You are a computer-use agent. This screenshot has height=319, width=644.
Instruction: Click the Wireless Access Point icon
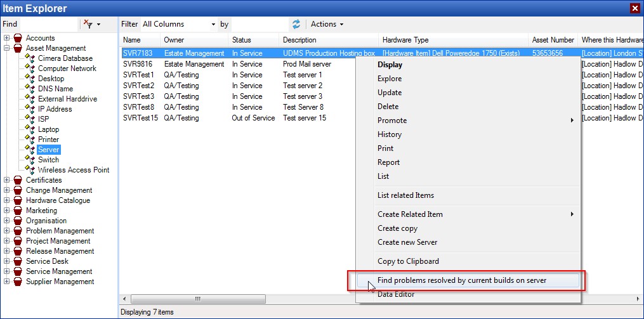click(x=30, y=169)
